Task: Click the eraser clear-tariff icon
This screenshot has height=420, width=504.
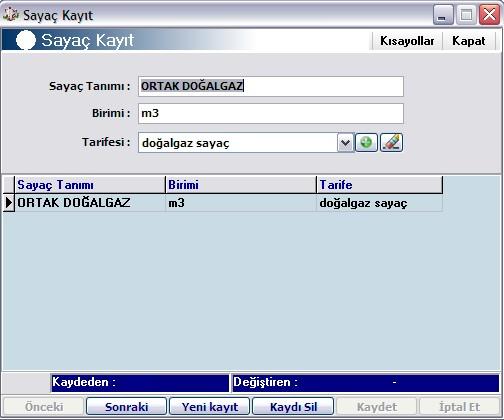Action: pos(391,143)
